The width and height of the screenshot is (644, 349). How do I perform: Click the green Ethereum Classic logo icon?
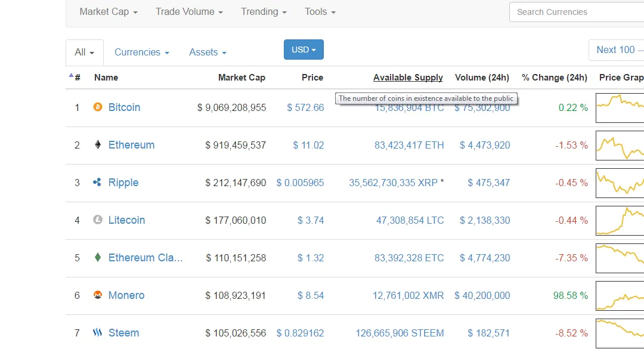pos(98,257)
